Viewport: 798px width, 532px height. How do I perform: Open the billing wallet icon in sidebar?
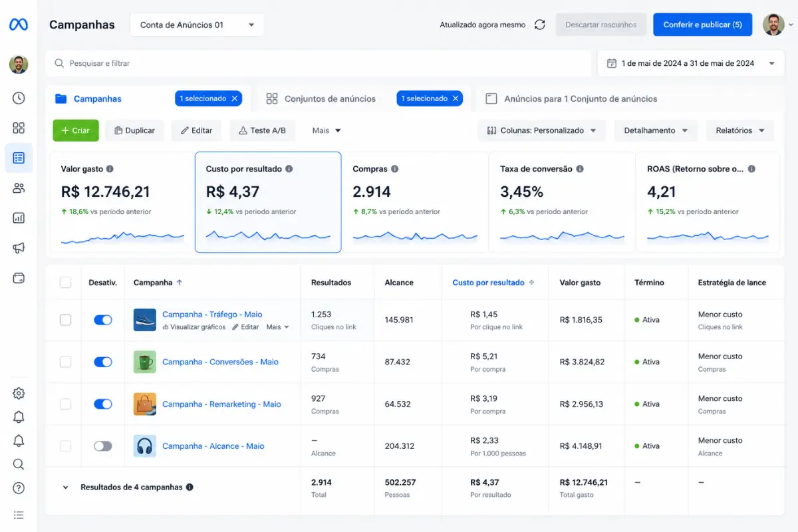[19, 278]
